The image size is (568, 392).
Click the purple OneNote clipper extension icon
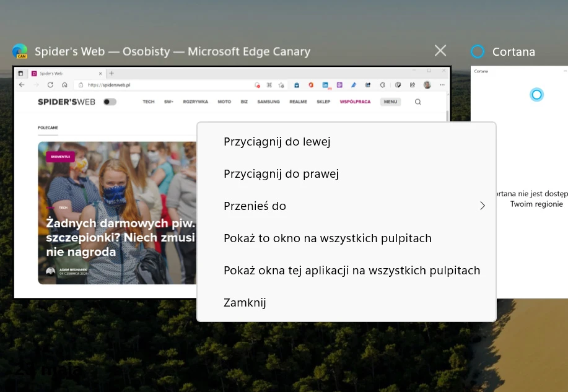[x=339, y=85]
